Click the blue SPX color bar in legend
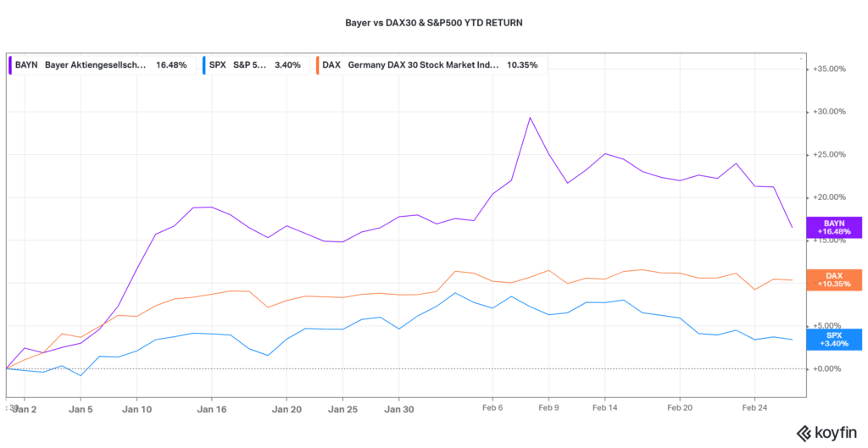The image size is (868, 448). (203, 65)
